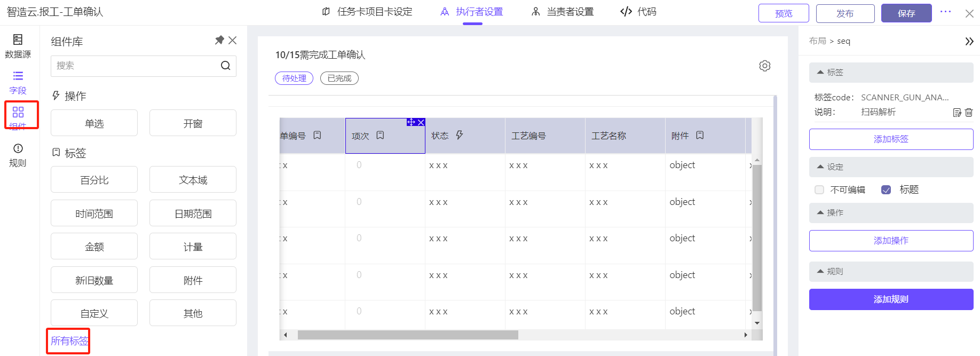Click the search magnifier icon in 组件库

point(226,66)
